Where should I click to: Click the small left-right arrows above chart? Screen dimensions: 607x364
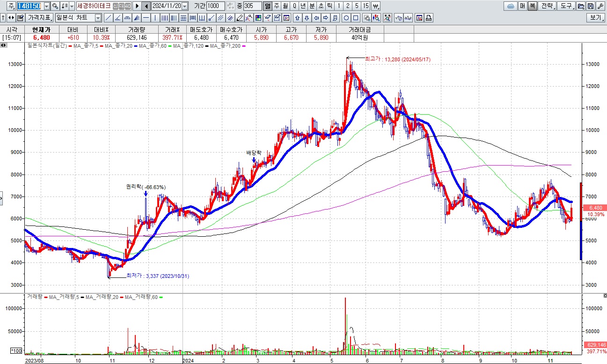(x=3, y=45)
